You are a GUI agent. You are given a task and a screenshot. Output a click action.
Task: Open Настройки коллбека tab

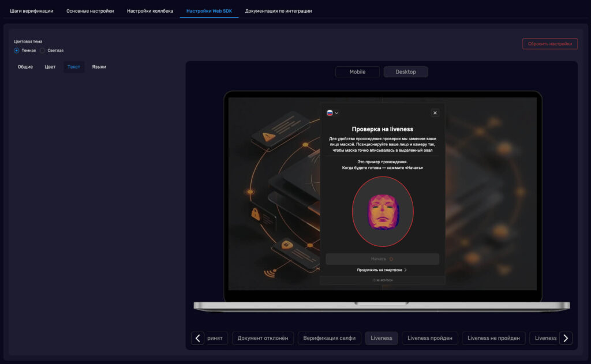pyautogui.click(x=150, y=11)
